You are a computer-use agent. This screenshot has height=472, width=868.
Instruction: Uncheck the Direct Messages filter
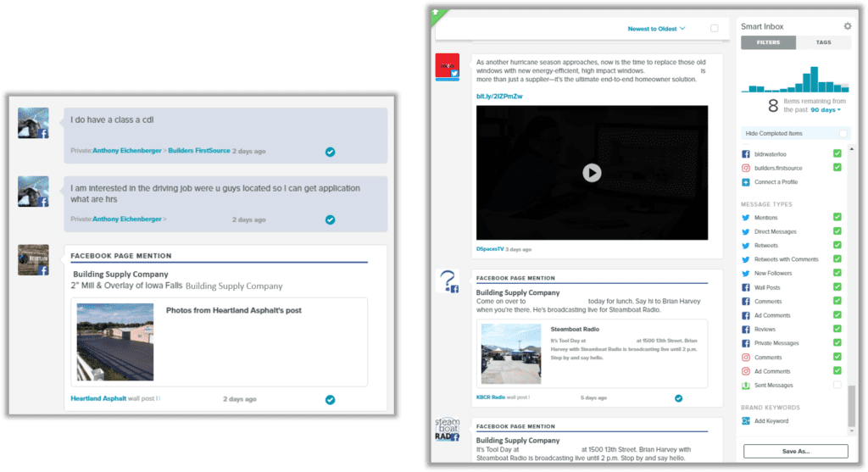tap(837, 230)
